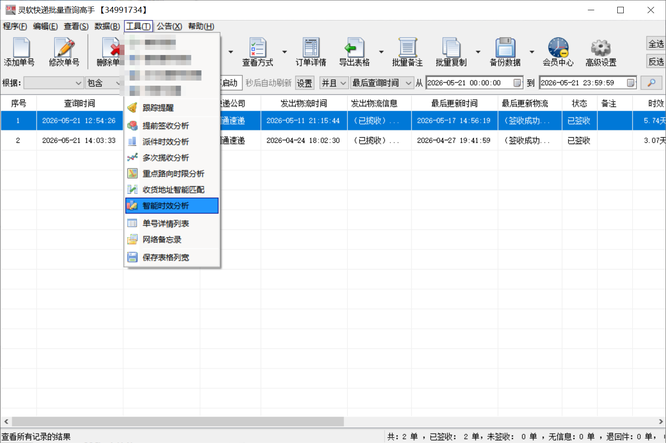The height and width of the screenshot is (443, 666).
Task: Sort by 查询时间 column header
Action: coord(79,103)
